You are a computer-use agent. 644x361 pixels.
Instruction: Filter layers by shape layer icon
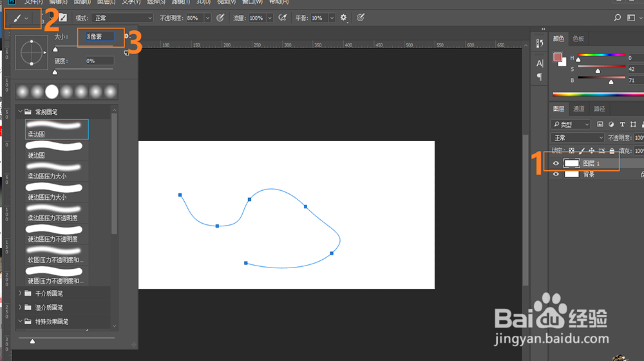click(x=633, y=124)
